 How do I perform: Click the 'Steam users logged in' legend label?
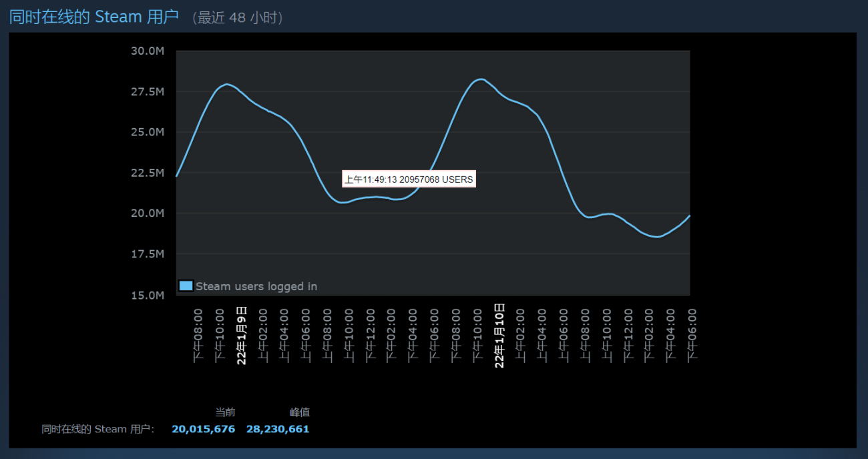(256, 286)
